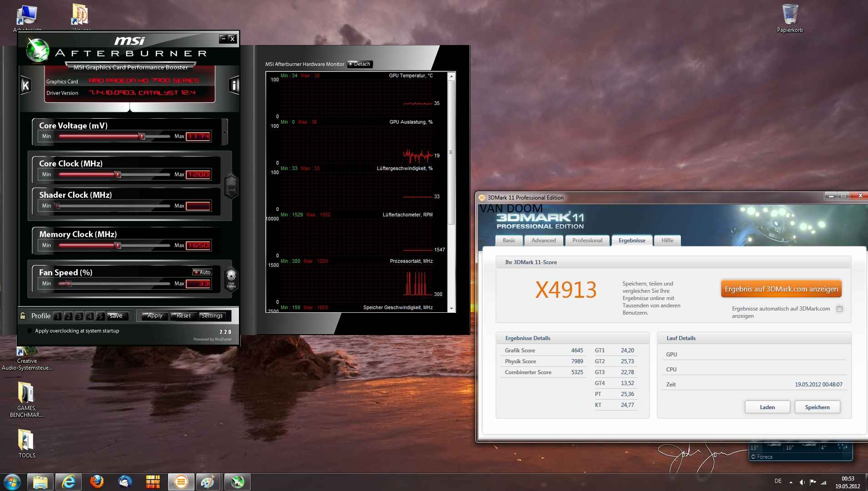Click the Fan Speed value field showing 33
The width and height of the screenshot is (868, 491).
tap(198, 283)
